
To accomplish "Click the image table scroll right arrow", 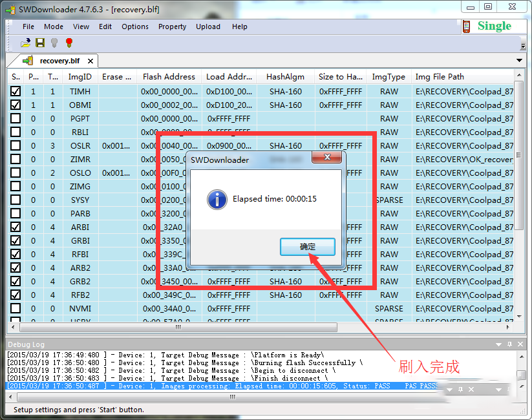I will 508,328.
